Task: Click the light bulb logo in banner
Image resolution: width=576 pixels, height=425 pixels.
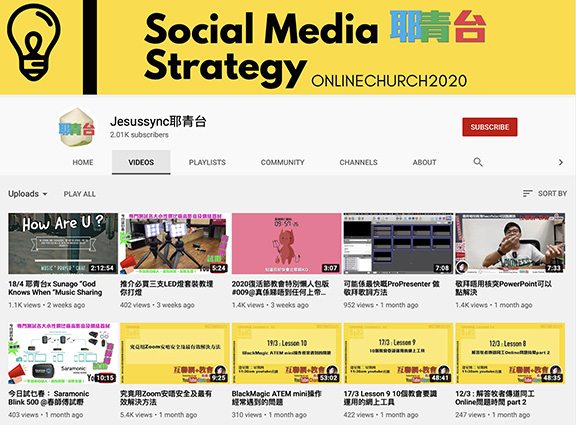Action: point(34,42)
